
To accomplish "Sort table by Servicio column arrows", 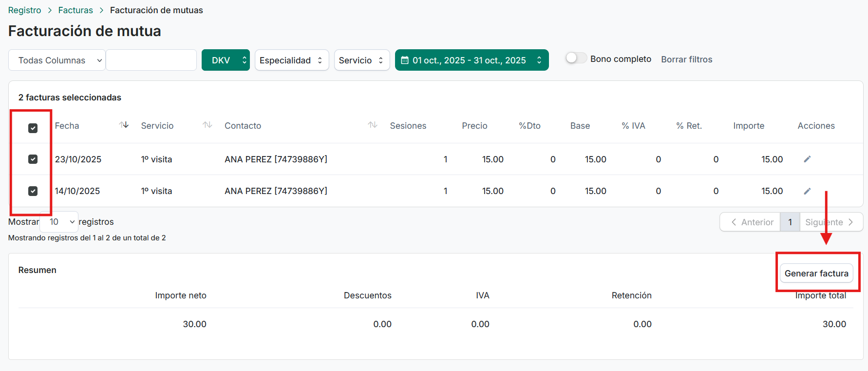I will click(x=208, y=125).
